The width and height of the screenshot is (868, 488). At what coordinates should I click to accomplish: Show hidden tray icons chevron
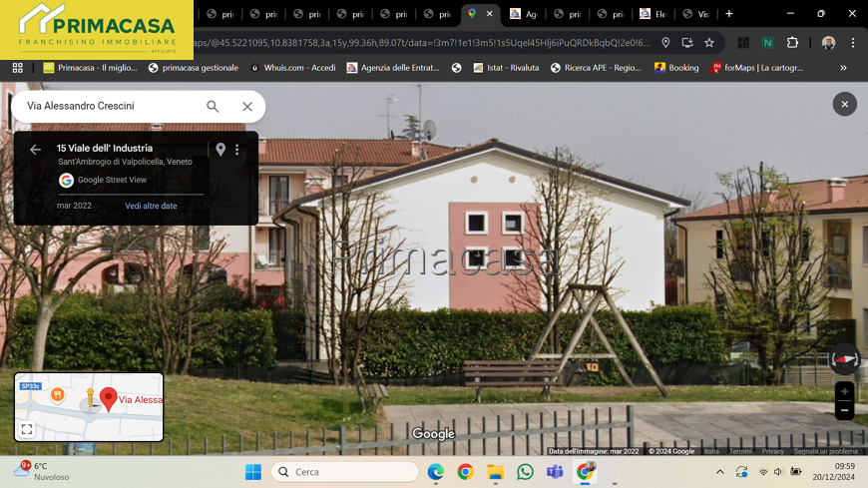pyautogui.click(x=719, y=472)
